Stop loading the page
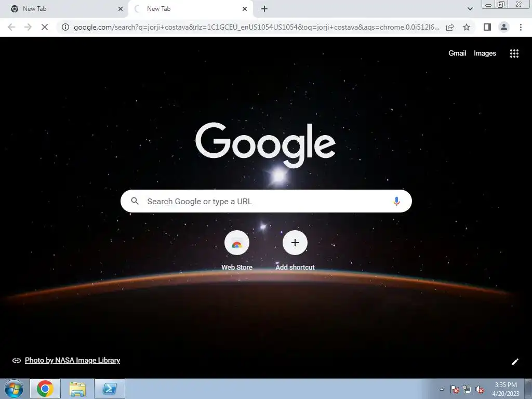532x399 pixels. [45, 27]
